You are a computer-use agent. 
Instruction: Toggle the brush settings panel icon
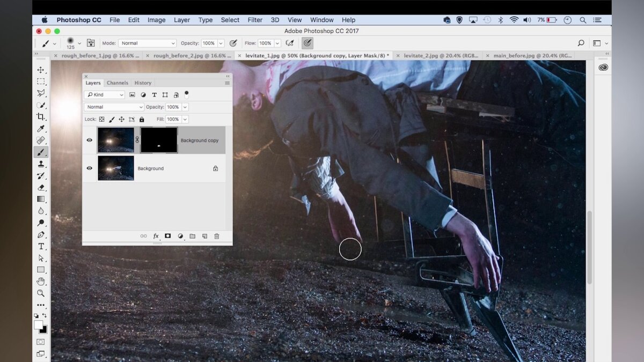tap(91, 43)
